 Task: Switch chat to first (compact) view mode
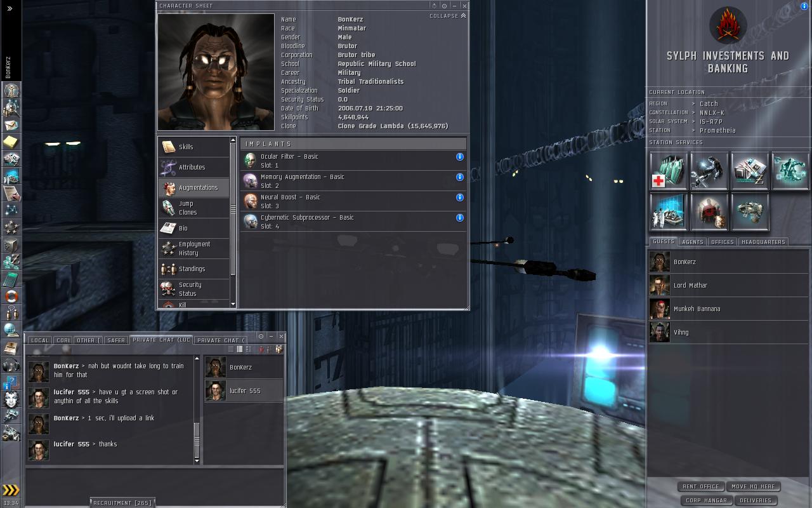click(x=232, y=349)
